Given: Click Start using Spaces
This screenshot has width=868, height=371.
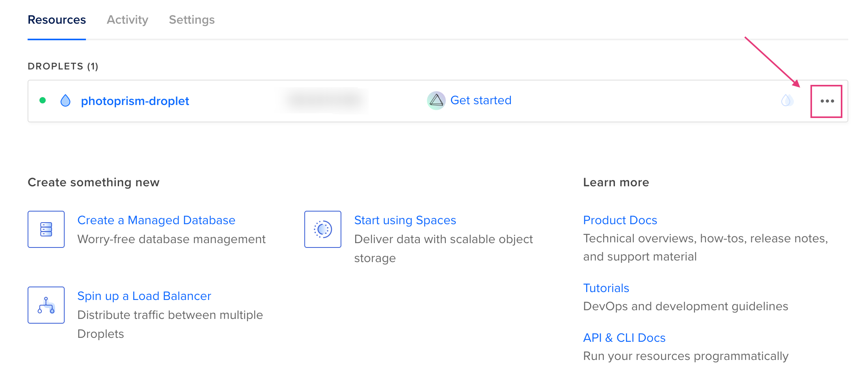Looking at the screenshot, I should click(405, 220).
